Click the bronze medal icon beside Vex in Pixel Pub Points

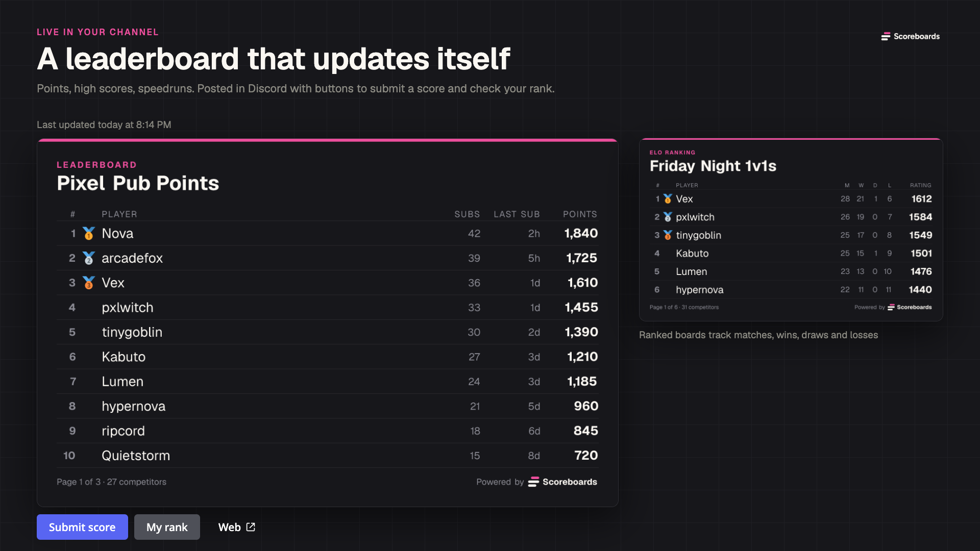point(89,283)
